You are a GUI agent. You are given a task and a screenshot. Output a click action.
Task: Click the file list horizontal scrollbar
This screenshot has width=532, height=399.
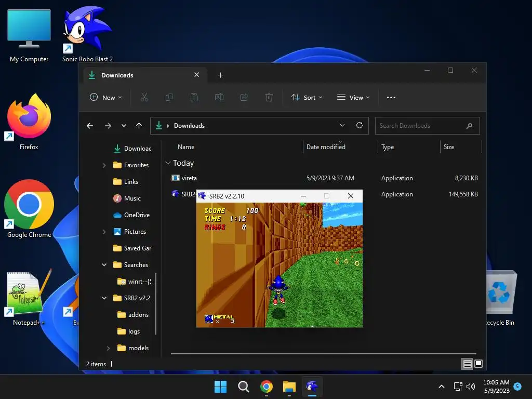323,354
